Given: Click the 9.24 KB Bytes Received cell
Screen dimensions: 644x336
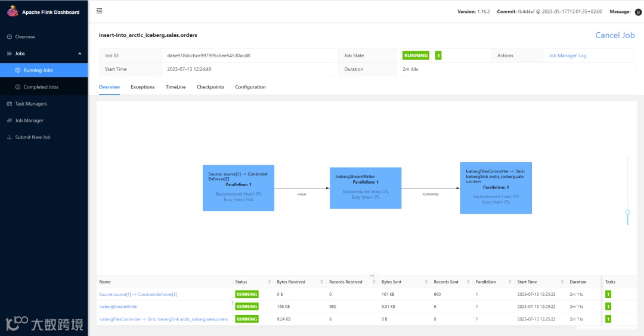Looking at the screenshot, I should [x=284, y=319].
